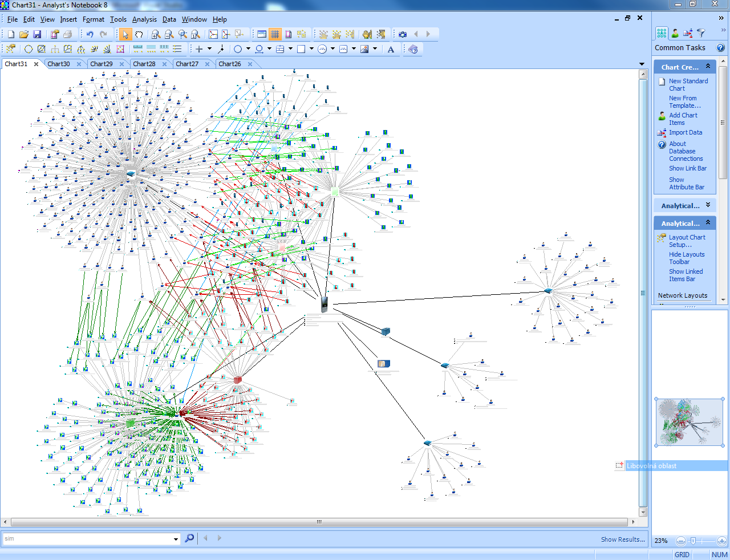
Task: Save the chart with floppy disk icon
Action: (37, 34)
